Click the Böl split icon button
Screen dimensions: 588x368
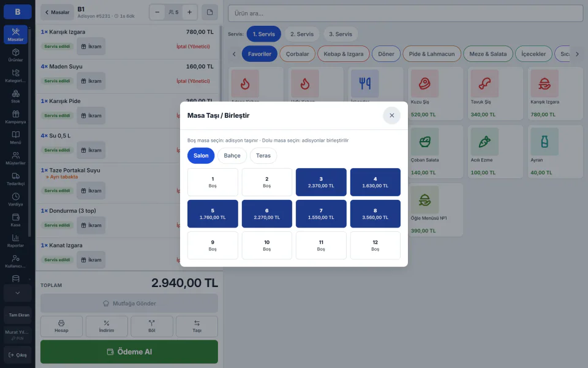click(x=152, y=326)
